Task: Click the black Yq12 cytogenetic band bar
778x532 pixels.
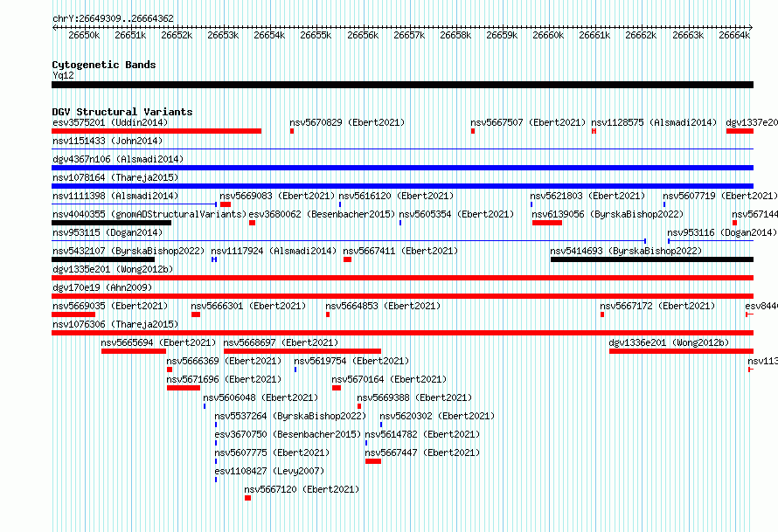Action: [402, 85]
